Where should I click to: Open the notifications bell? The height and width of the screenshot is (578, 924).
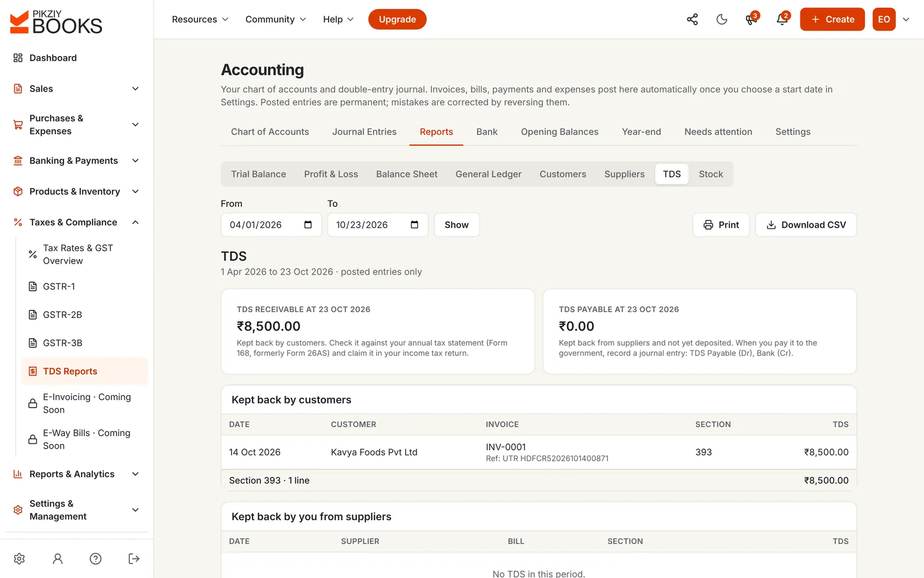(x=782, y=19)
